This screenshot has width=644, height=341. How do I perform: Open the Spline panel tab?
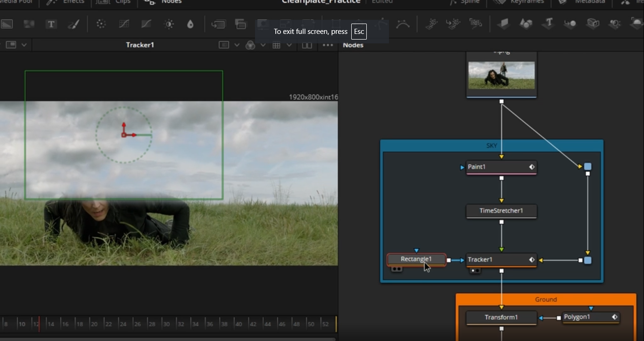(x=466, y=2)
